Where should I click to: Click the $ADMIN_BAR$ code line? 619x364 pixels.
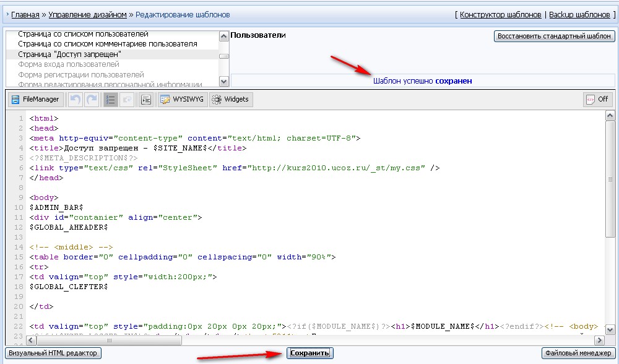[56, 207]
